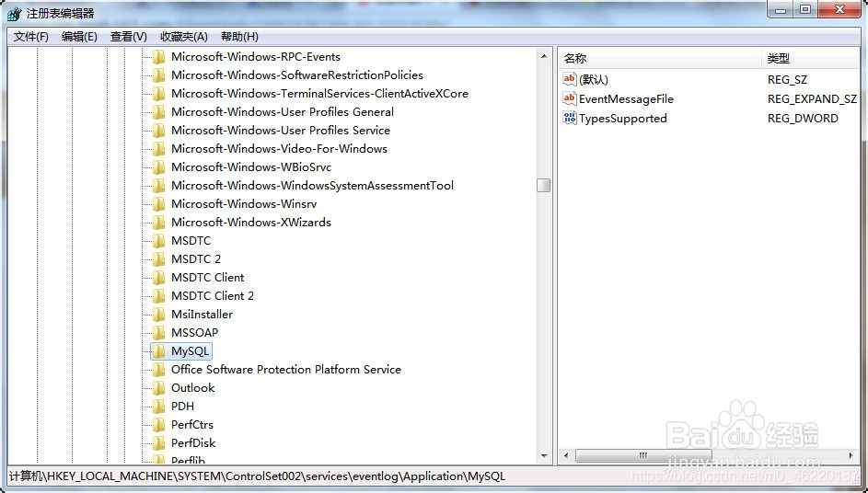Screen dimensions: 868x493
Task: Click the Registry Editor title bar icon
Action: 15,13
